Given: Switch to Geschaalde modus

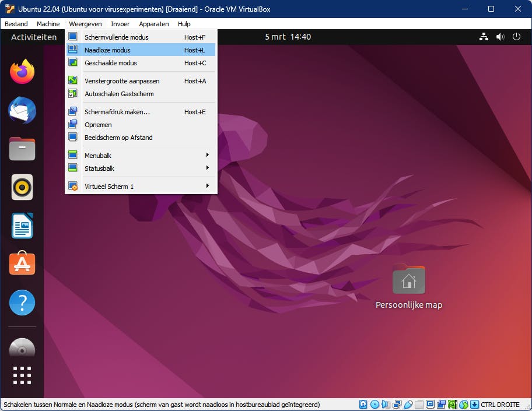Looking at the screenshot, I should [141, 63].
